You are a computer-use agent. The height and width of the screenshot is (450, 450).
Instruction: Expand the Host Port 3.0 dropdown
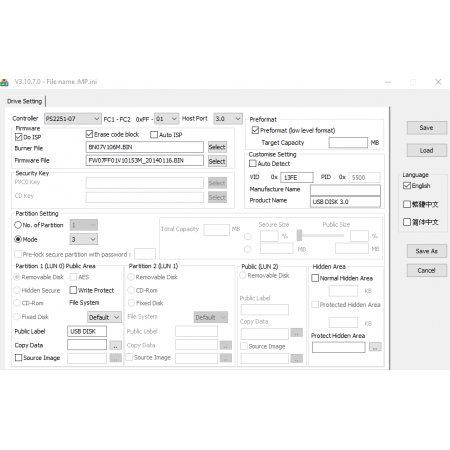pos(228,119)
